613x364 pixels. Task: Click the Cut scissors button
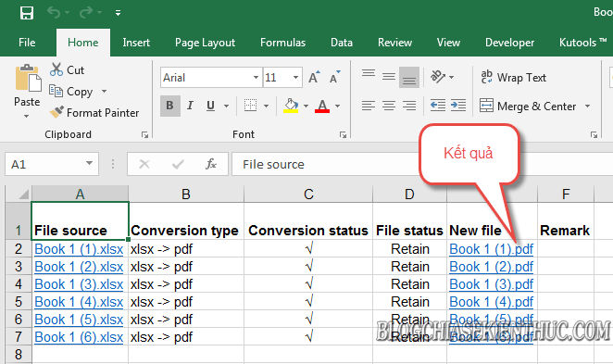67,70
